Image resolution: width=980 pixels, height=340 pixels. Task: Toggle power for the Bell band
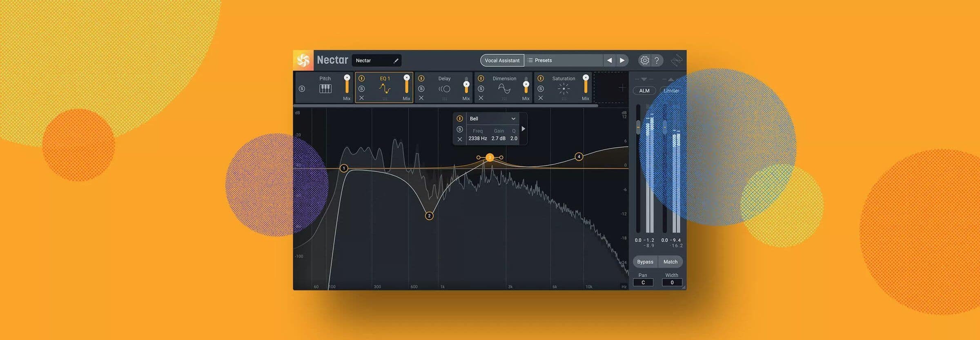460,119
